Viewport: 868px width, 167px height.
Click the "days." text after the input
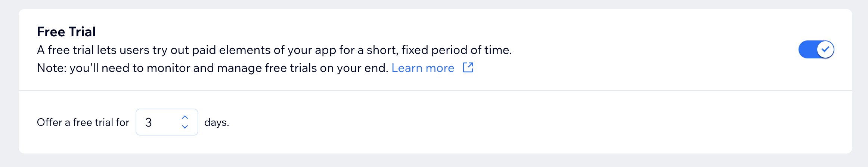point(217,122)
